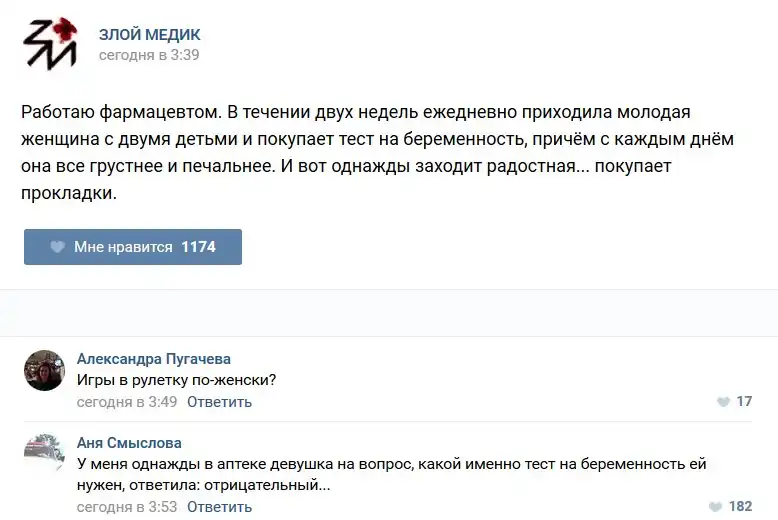Click the heart icon in Мне нравится button

pos(58,247)
